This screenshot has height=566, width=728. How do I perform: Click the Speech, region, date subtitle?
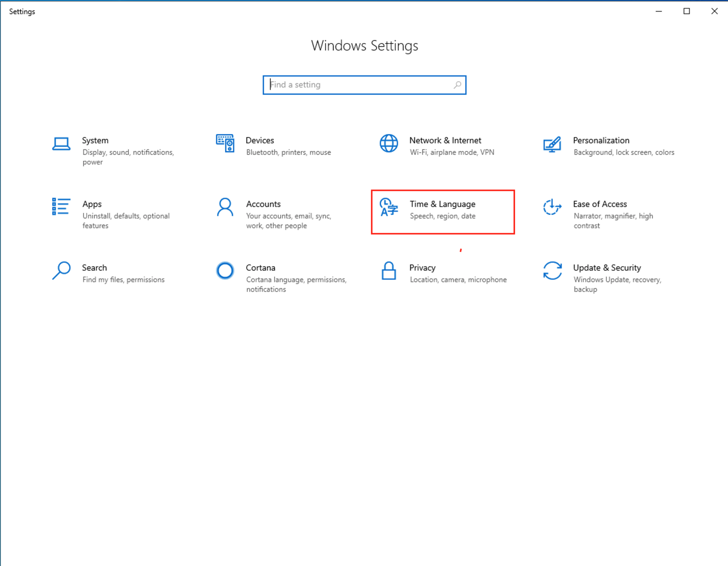coord(443,216)
